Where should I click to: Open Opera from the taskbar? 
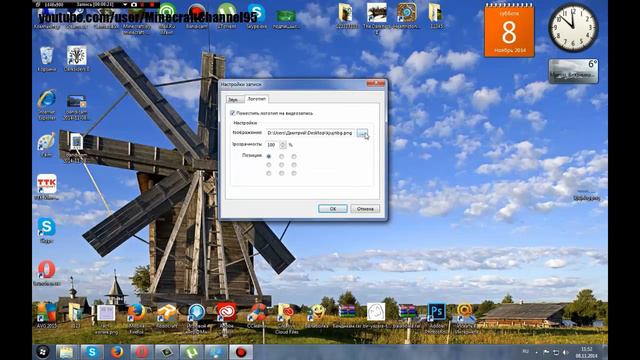point(142,352)
